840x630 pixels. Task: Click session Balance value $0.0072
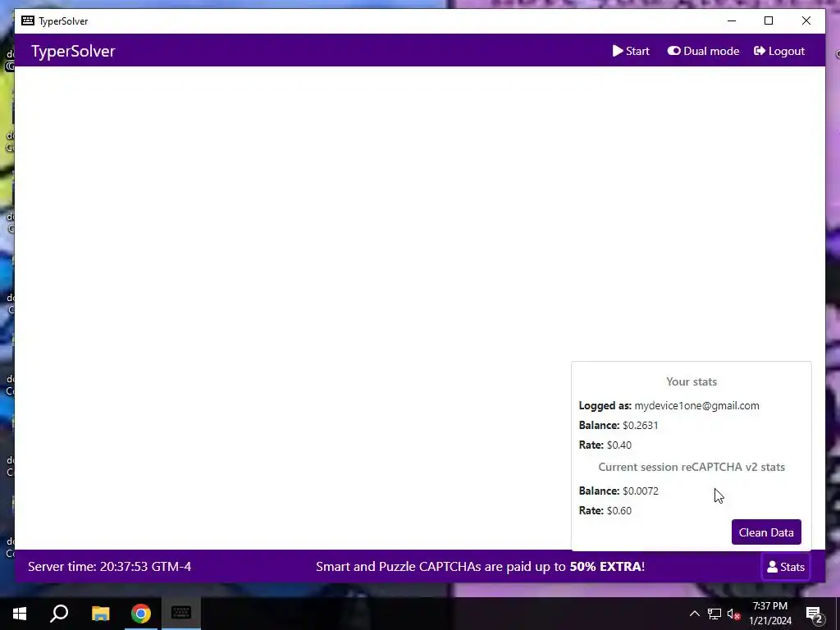[640, 491]
